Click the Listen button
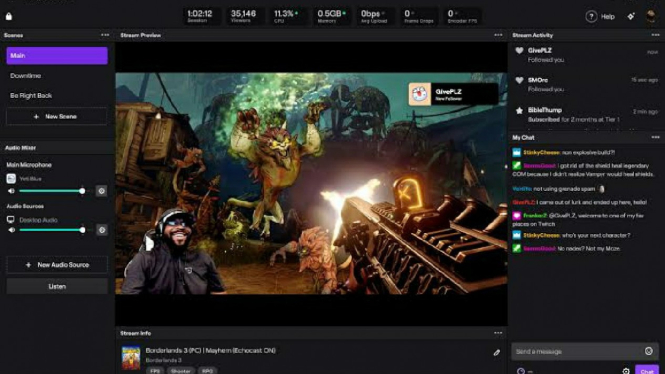 [57, 286]
